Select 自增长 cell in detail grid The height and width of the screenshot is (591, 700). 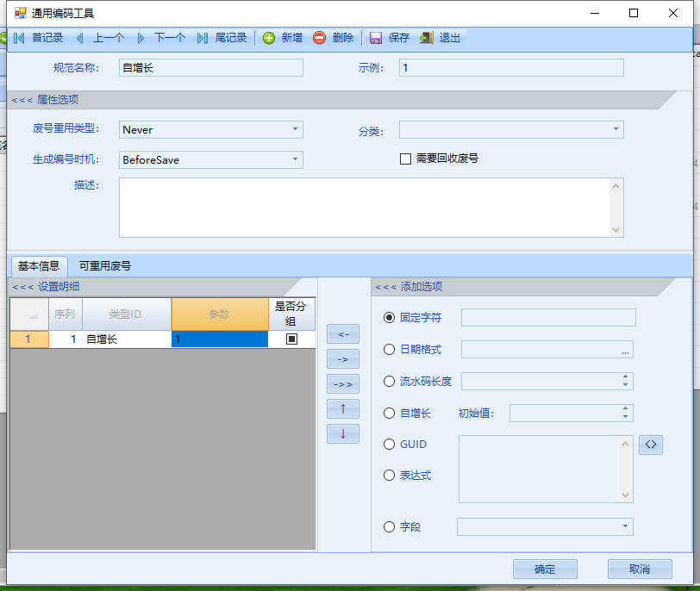(127, 339)
